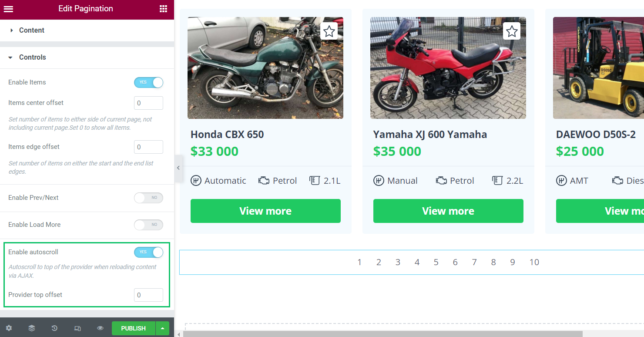Open the Navigator layers icon
Viewport: 644px width, 337px height.
[32, 328]
